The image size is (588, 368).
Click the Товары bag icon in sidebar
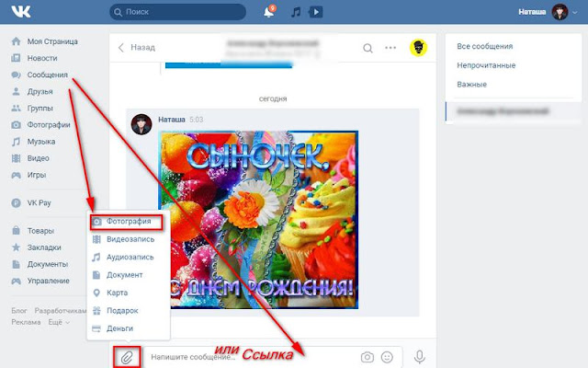click(16, 231)
